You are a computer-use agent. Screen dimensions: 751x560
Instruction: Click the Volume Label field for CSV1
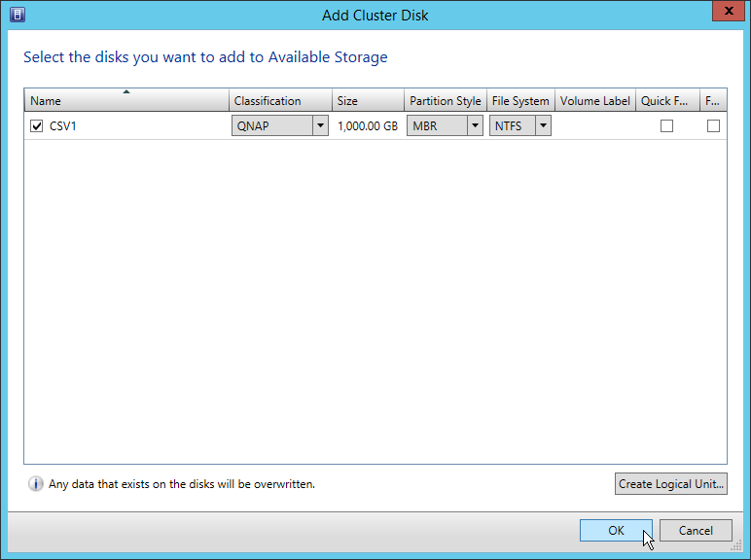pos(594,125)
